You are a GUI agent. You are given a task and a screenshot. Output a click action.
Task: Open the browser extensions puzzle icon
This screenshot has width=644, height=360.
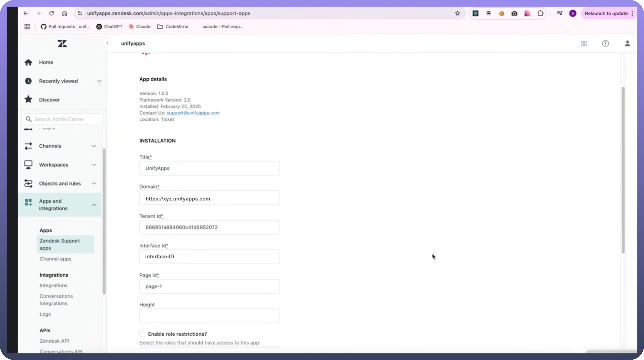540,13
